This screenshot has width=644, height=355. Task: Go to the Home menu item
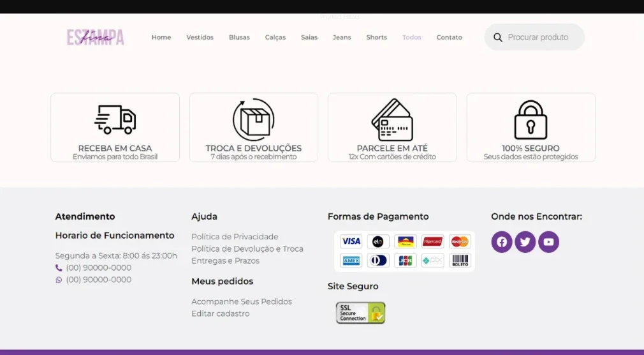click(x=161, y=38)
